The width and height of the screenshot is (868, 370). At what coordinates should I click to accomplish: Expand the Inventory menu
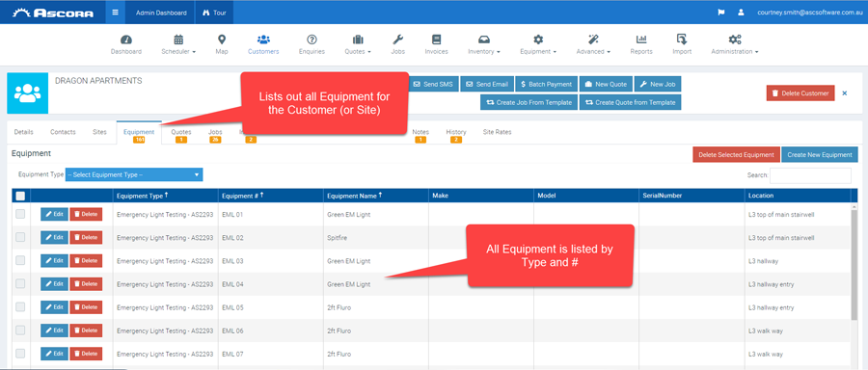[484, 44]
